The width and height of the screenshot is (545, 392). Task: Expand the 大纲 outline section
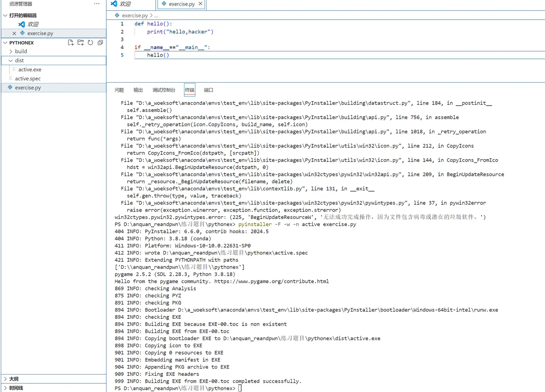coord(5,379)
